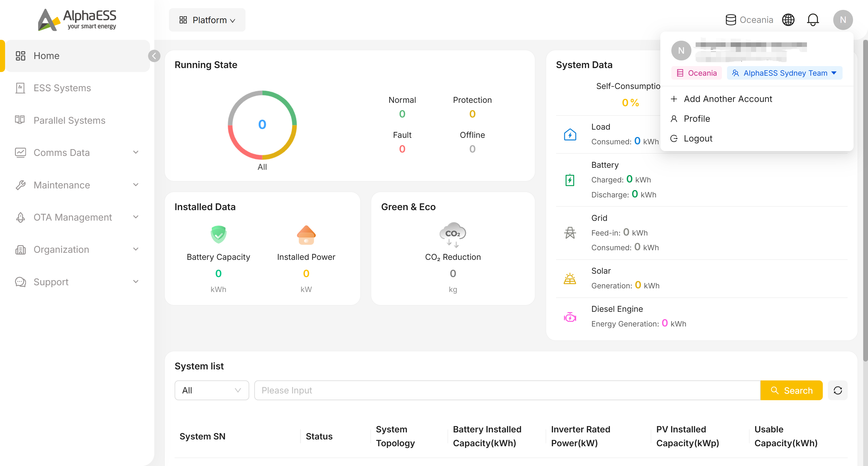This screenshot has height=466, width=868.
Task: Open the All filter dropdown in System list
Action: tap(212, 390)
